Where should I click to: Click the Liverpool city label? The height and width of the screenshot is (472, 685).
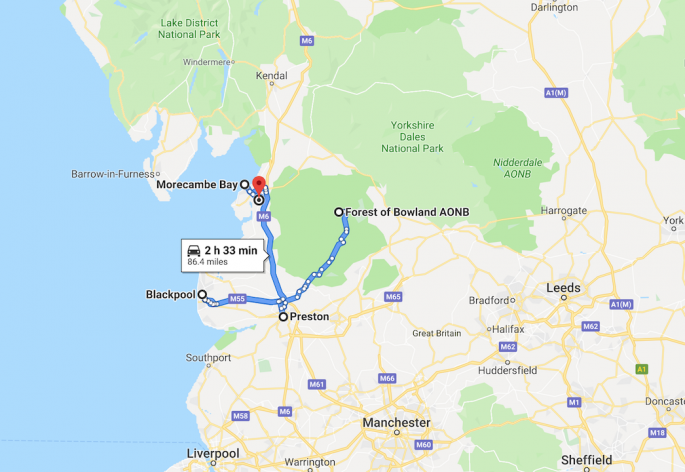tap(213, 454)
